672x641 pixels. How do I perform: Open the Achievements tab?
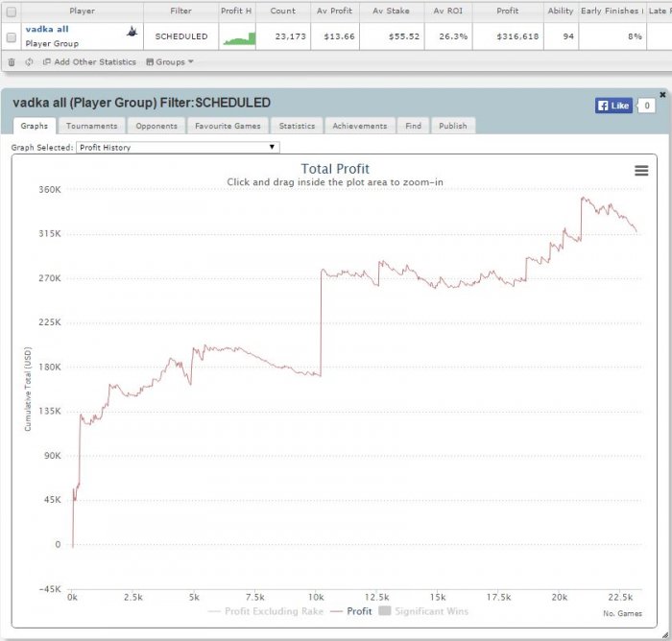(360, 126)
